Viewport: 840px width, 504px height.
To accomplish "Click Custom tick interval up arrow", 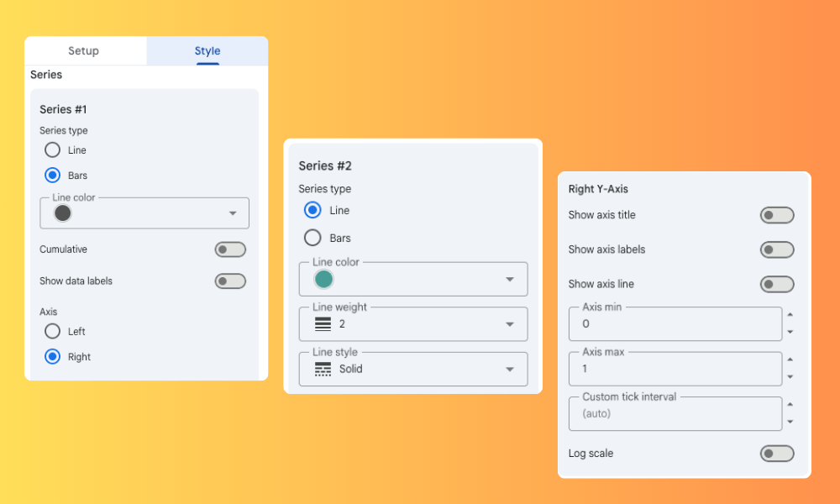I will (x=790, y=406).
